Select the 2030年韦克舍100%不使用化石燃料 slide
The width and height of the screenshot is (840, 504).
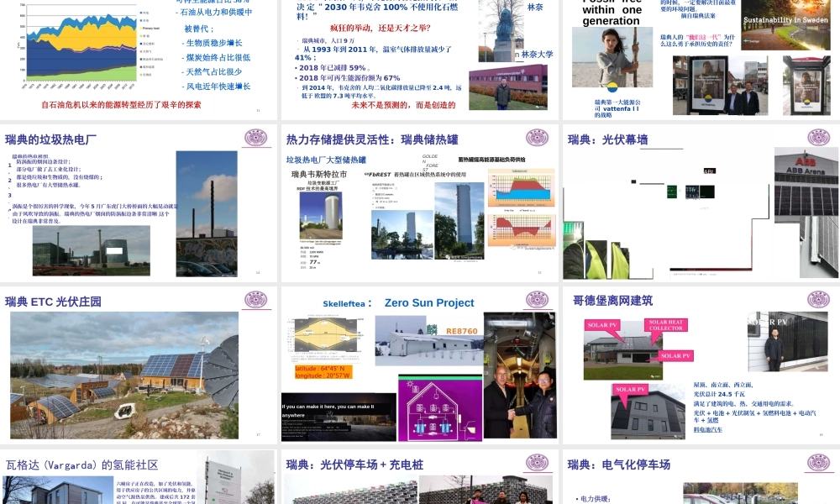click(x=420, y=60)
